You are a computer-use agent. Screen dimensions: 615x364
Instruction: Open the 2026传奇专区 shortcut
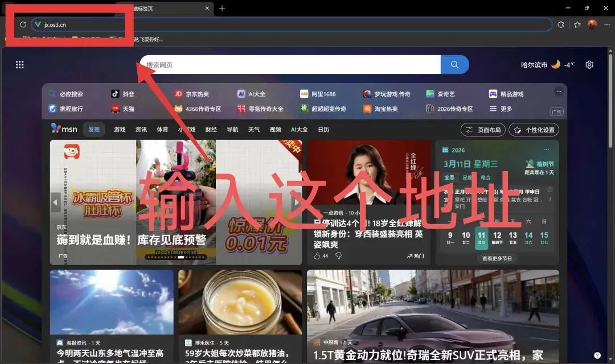click(x=449, y=109)
